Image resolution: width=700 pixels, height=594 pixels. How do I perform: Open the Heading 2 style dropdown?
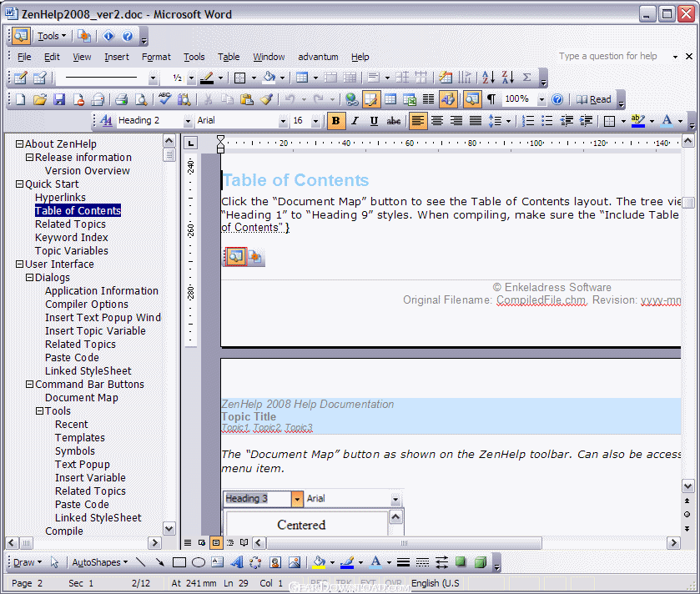pyautogui.click(x=188, y=121)
